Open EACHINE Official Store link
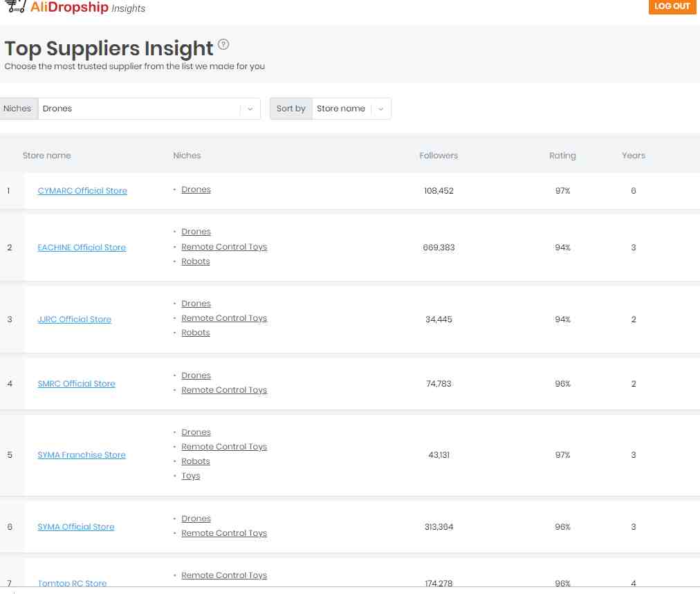Screen dimensions: 700x594 [82, 248]
